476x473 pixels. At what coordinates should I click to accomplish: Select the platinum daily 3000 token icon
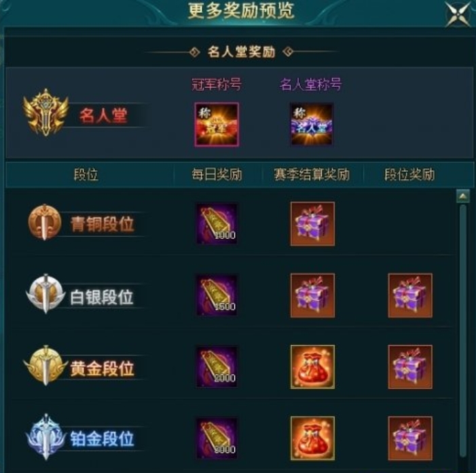(217, 438)
